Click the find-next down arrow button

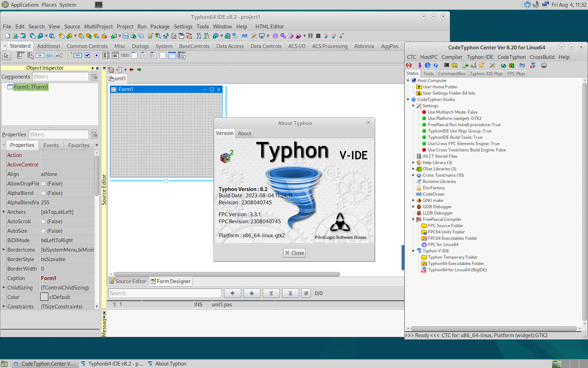(232, 293)
